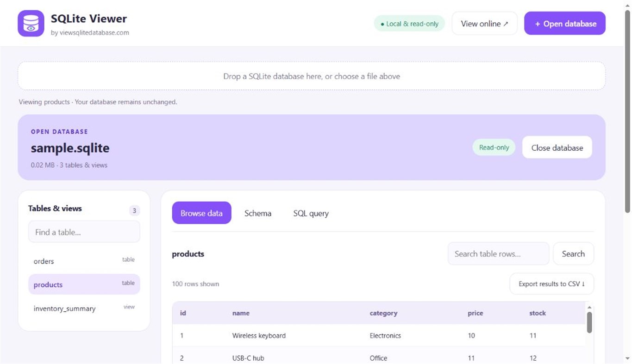Click the name column header
The width and height of the screenshot is (632, 364).
coord(241,313)
